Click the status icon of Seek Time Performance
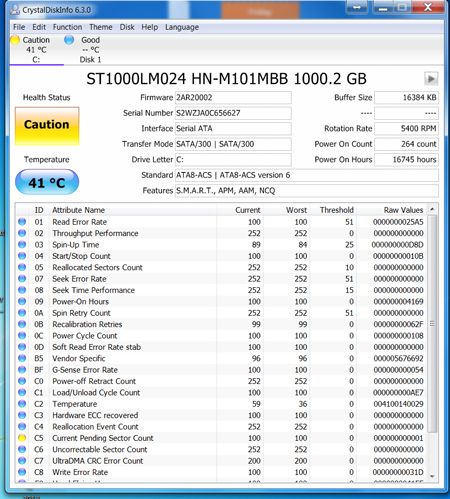Screen dimensions: 450x499 pyautogui.click(x=22, y=290)
